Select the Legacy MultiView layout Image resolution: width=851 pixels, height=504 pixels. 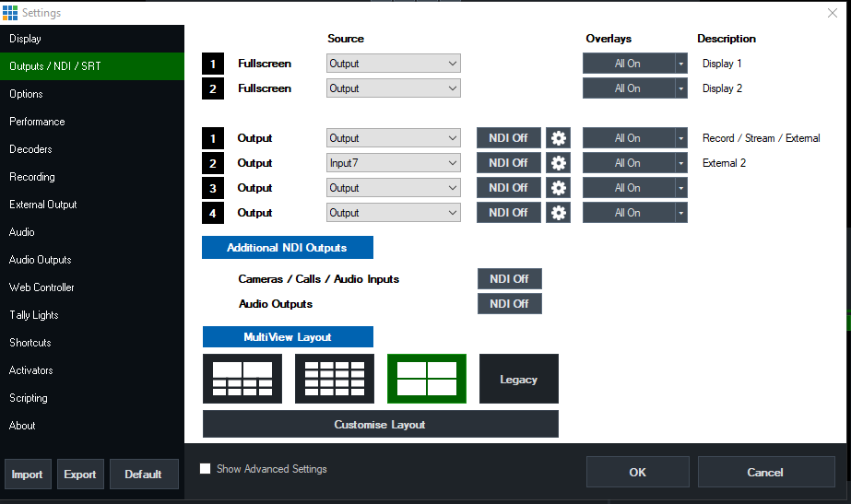point(518,379)
